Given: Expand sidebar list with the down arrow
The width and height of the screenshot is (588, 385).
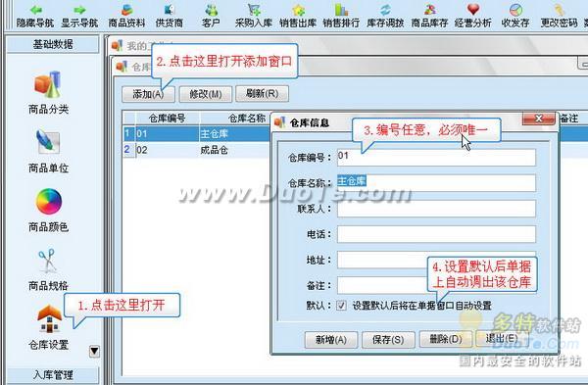Looking at the screenshot, I should (x=94, y=352).
